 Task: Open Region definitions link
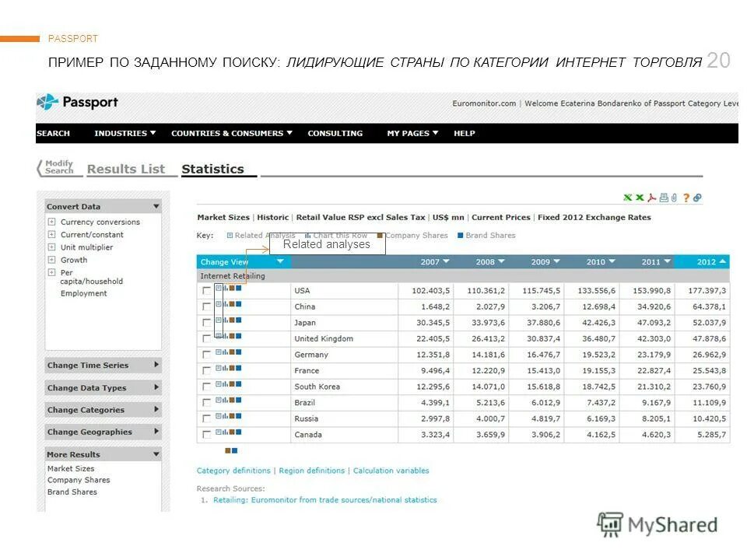click(311, 471)
